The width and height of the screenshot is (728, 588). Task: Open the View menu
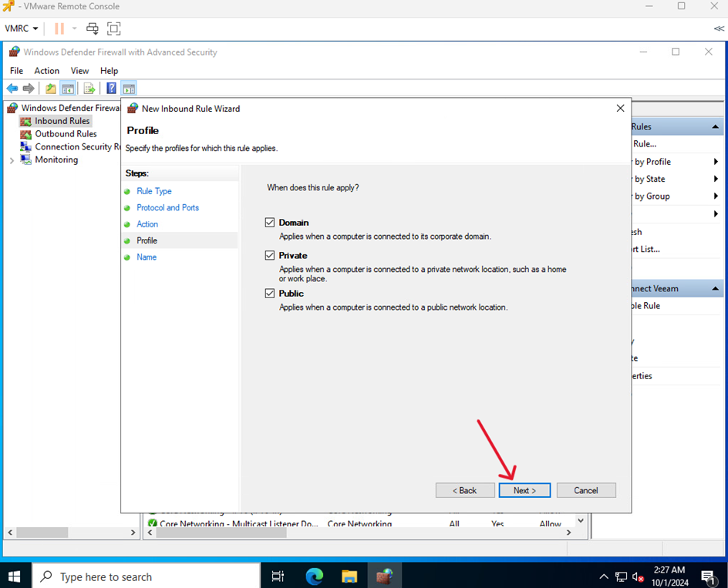point(80,71)
